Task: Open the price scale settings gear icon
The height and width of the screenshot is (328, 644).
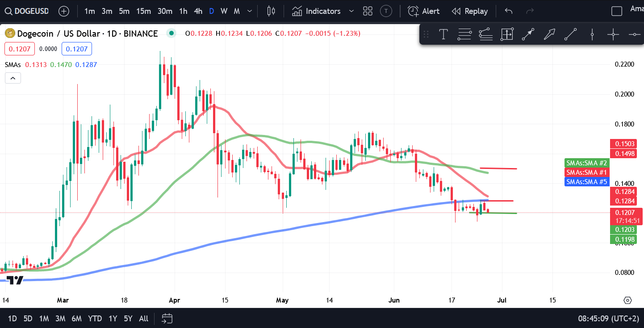Action: pos(627,300)
